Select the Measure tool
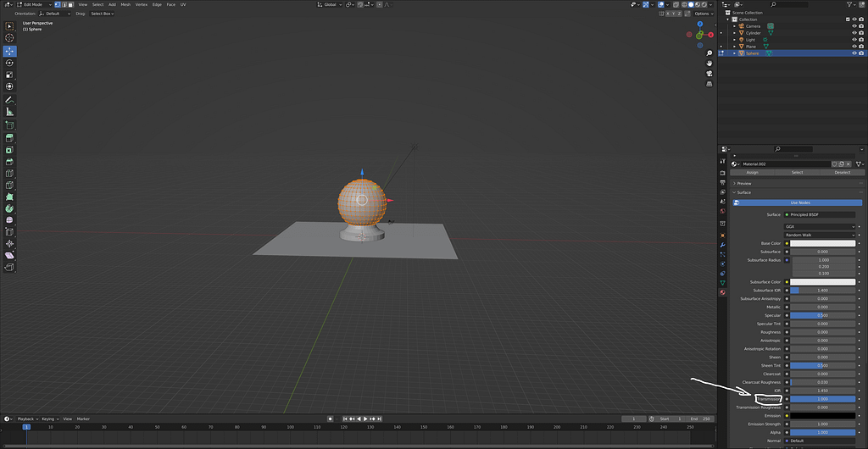The height and width of the screenshot is (449, 868). pos(9,111)
